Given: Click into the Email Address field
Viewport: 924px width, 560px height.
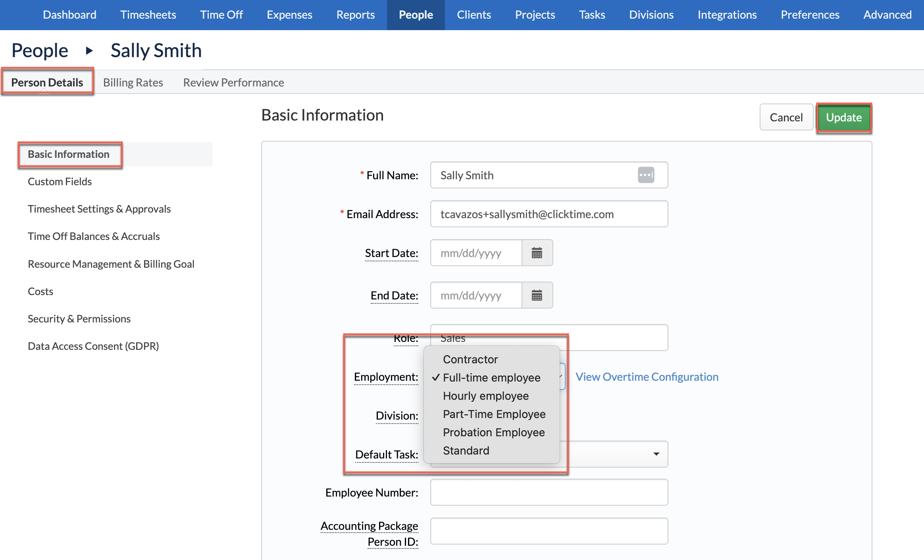Looking at the screenshot, I should coord(549,214).
